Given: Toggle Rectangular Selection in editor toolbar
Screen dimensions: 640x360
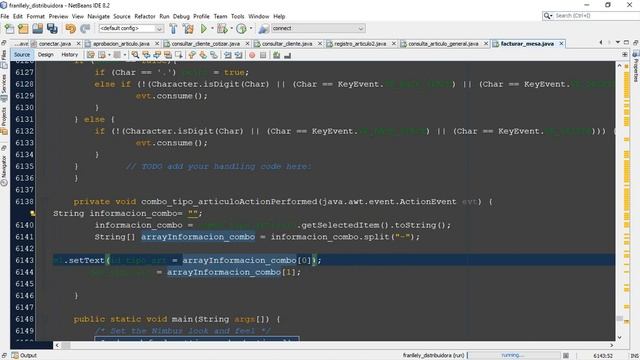Looking at the screenshot, I should 178,55.
